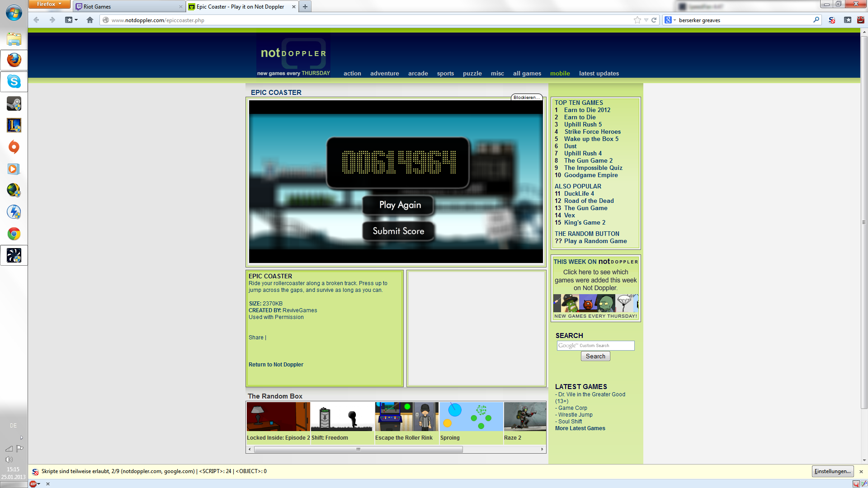The image size is (868, 488).
Task: Open the arcade games category
Action: [418, 73]
